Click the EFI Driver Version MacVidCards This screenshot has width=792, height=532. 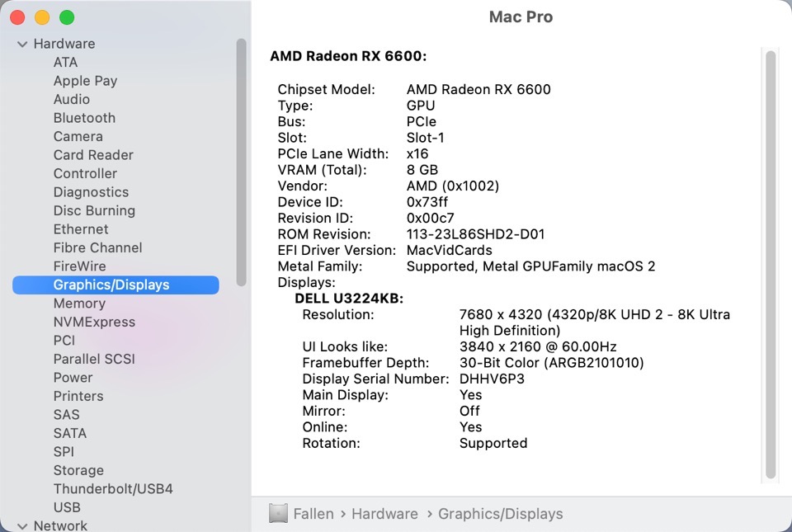(450, 251)
